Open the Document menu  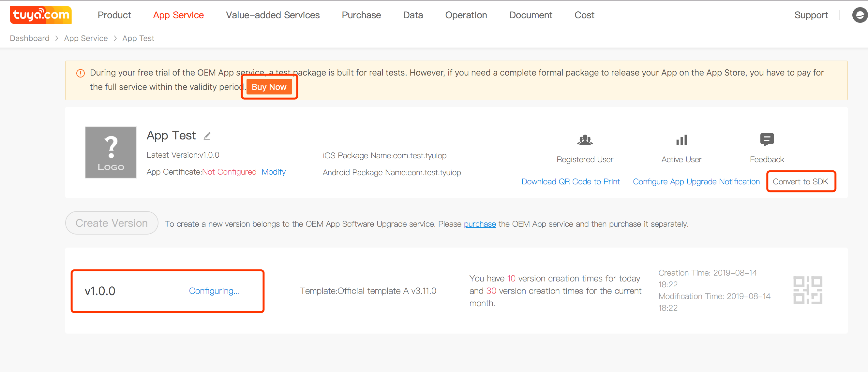(x=531, y=15)
